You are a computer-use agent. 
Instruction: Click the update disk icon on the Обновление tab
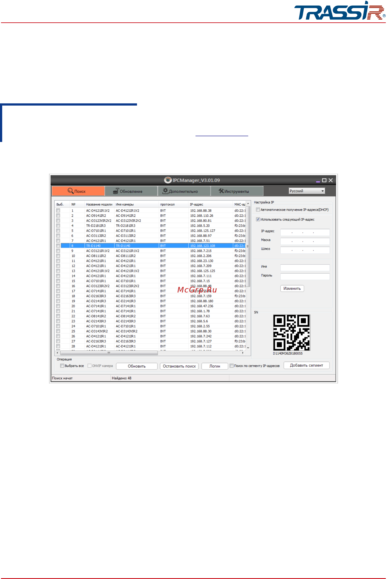click(x=116, y=191)
